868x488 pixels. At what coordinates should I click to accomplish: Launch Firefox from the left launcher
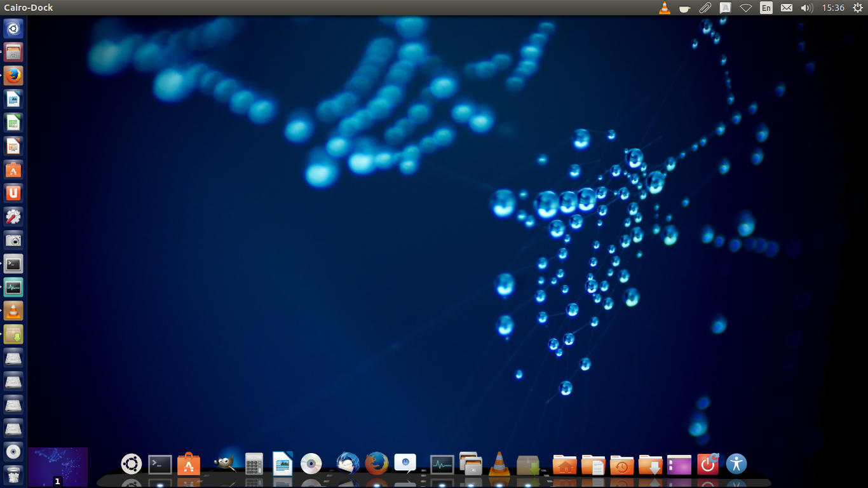(13, 76)
